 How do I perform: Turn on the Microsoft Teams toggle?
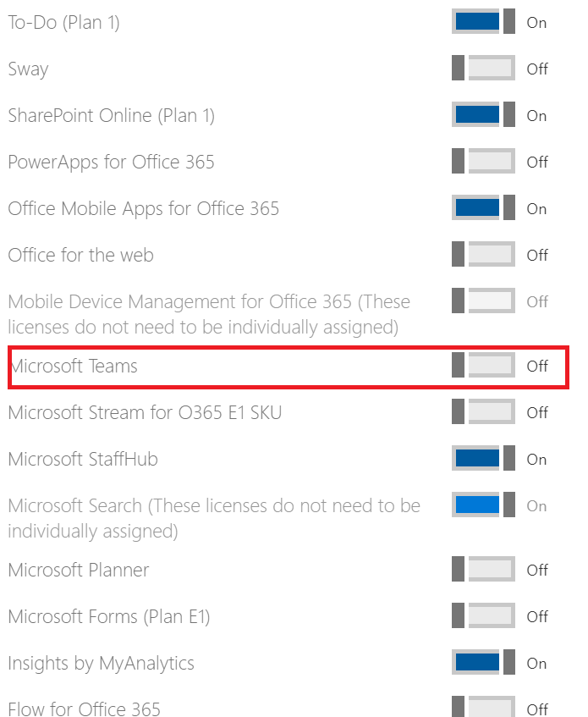tap(483, 366)
